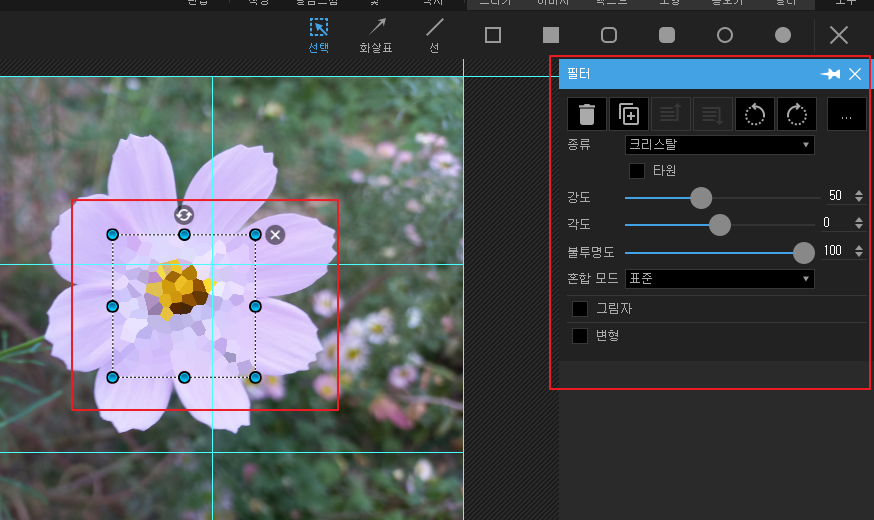Open the 종류 크리스탈 dropdown
Image resolution: width=874 pixels, height=520 pixels.
click(720, 145)
